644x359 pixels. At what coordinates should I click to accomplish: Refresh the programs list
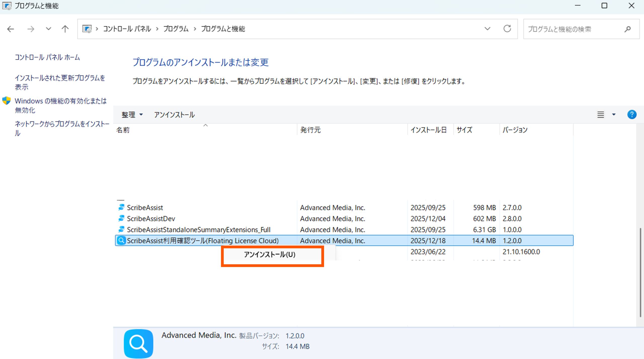[x=507, y=29]
